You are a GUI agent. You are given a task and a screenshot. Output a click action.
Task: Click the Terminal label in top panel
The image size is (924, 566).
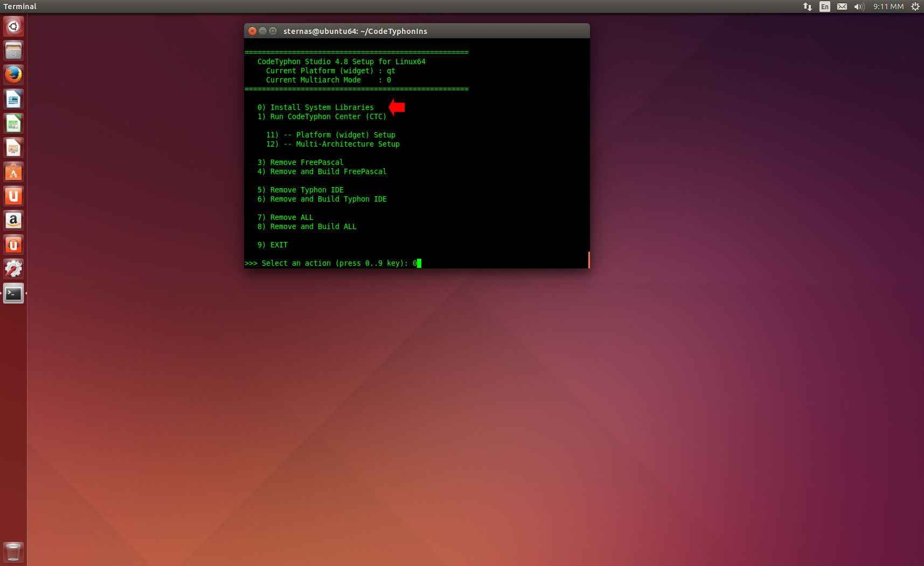click(20, 6)
